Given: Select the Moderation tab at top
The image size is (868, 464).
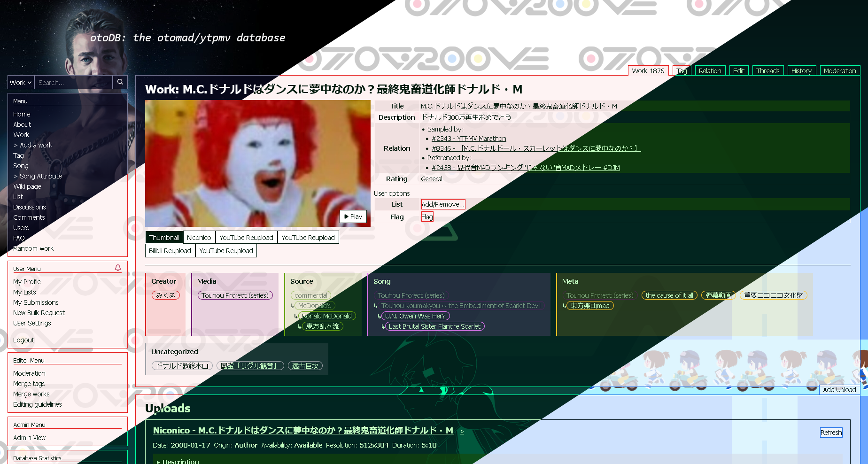Looking at the screenshot, I should (x=840, y=70).
